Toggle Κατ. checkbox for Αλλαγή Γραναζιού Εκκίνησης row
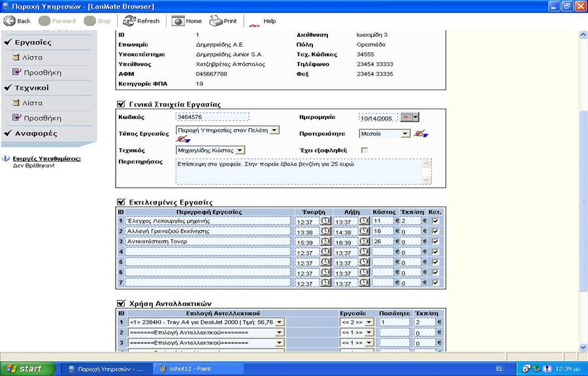 (435, 231)
